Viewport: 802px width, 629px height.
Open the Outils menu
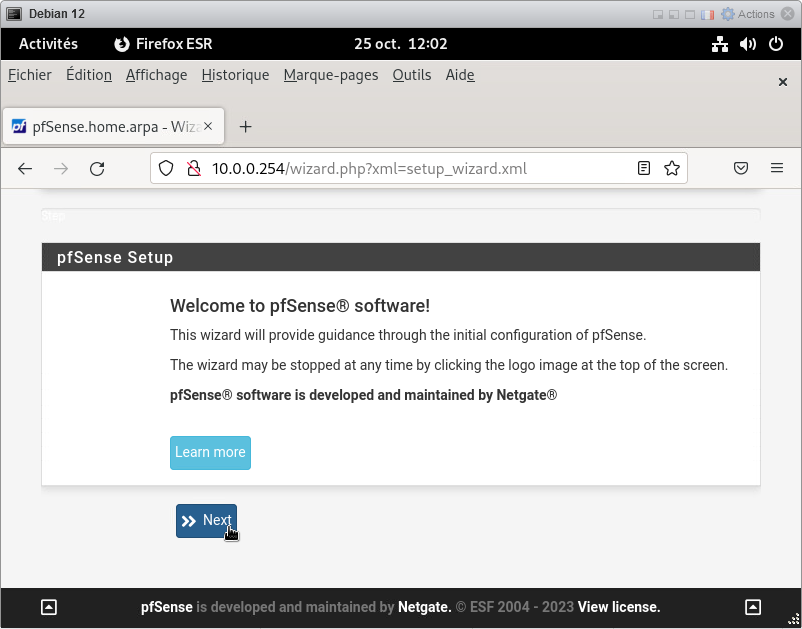pos(412,75)
